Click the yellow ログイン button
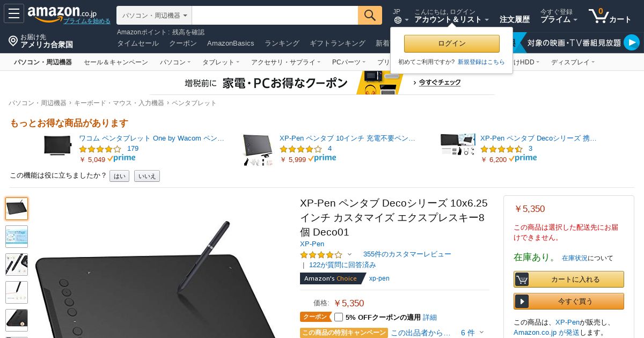The width and height of the screenshot is (644, 338). coord(452,43)
